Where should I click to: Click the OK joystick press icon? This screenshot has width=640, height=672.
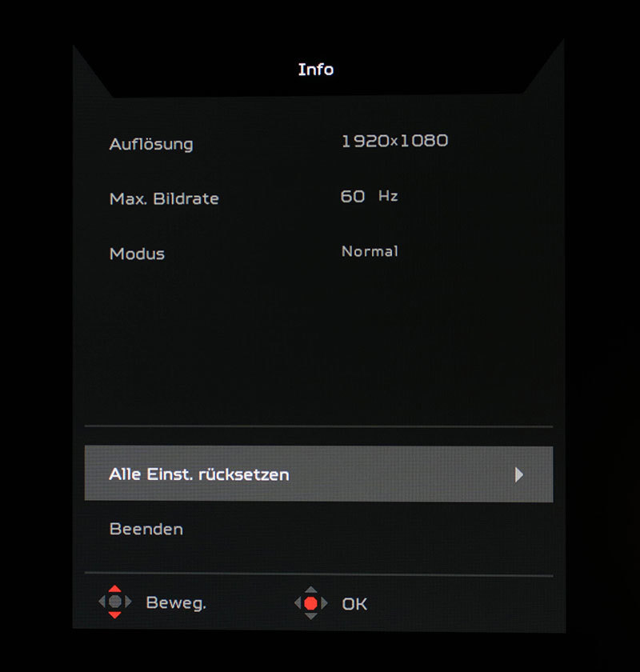click(x=310, y=603)
